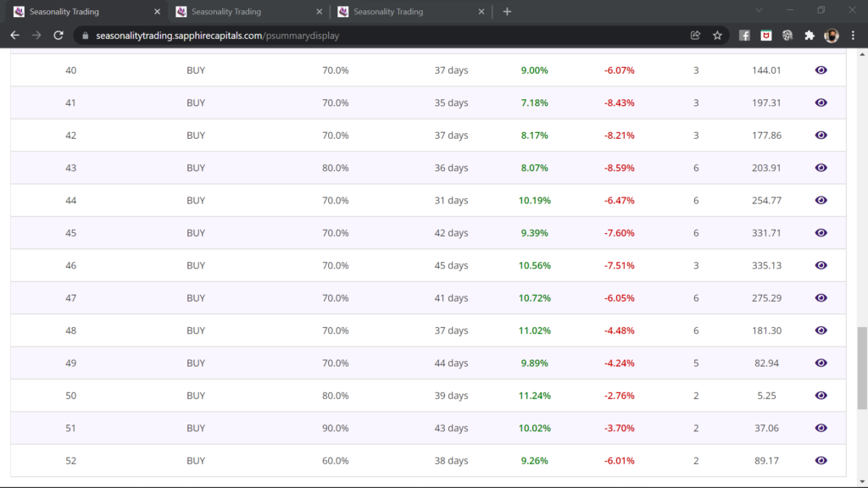868x488 pixels.
Task: Open the eye icon for row 52
Action: (821, 460)
